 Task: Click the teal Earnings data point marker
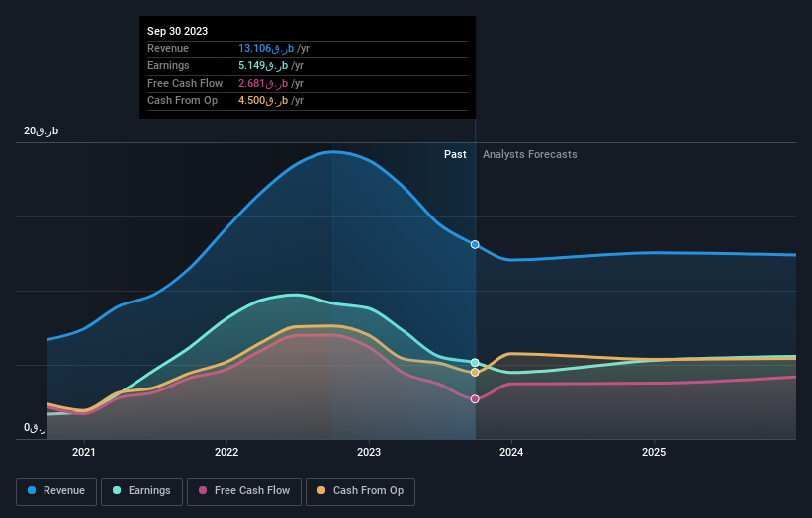point(475,363)
